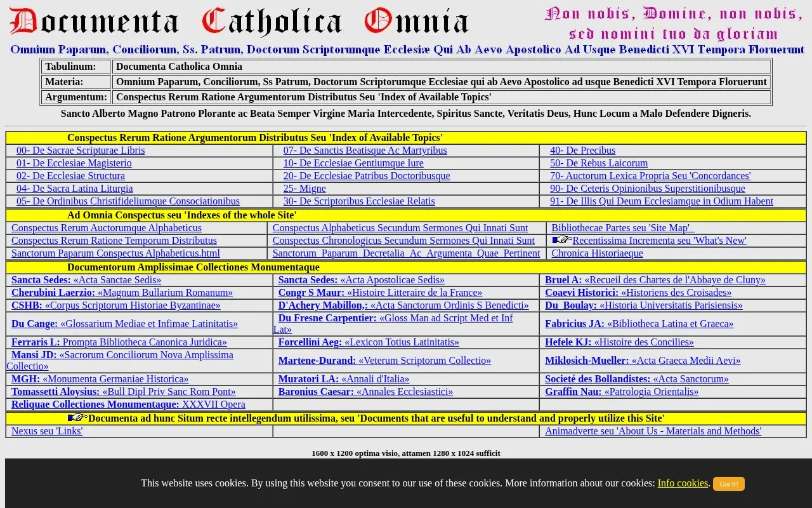This screenshot has height=508, width=812.
Task: Open the Nexus seu 'Links' page
Action: [47, 431]
